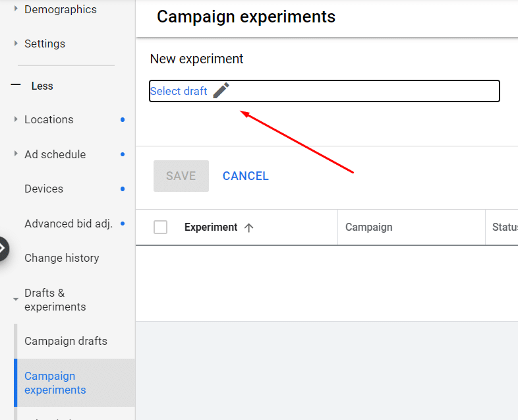Click the pencil edit icon beside Select draft
The width and height of the screenshot is (518, 420).
click(x=221, y=91)
